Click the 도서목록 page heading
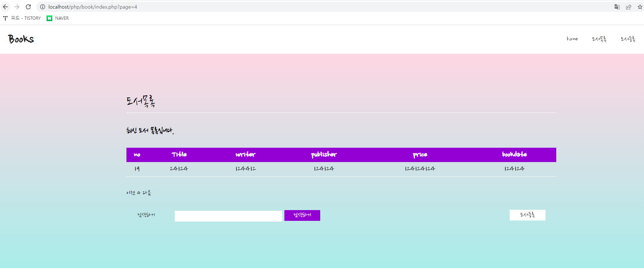Viewport: 644px width, 280px height. [x=140, y=101]
